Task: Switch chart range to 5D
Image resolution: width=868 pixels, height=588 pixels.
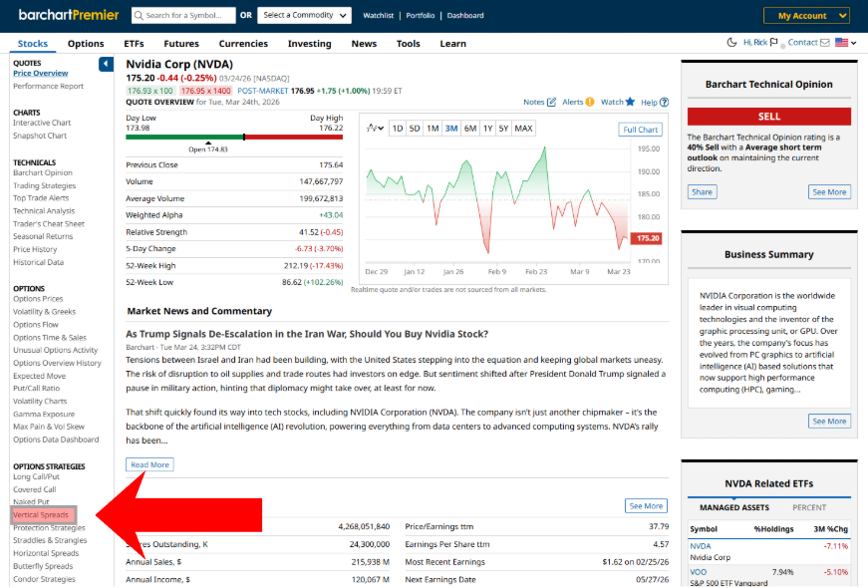Action: (414, 129)
